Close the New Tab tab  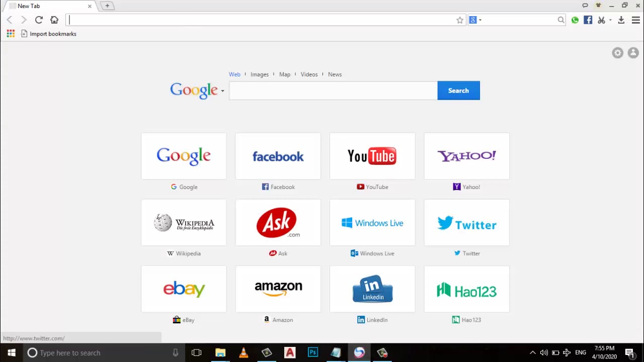pyautogui.click(x=90, y=6)
